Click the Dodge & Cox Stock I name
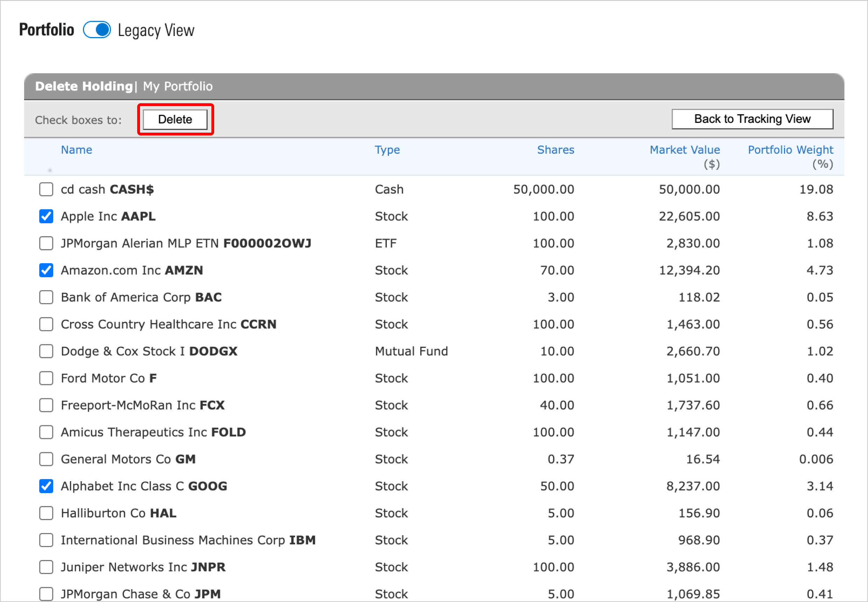Screen dimensions: 868x602 [149, 351]
